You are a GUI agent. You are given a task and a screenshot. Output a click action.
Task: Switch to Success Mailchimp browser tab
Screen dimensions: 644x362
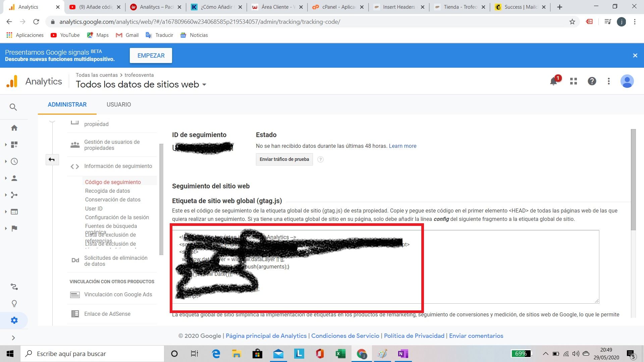pos(520,7)
